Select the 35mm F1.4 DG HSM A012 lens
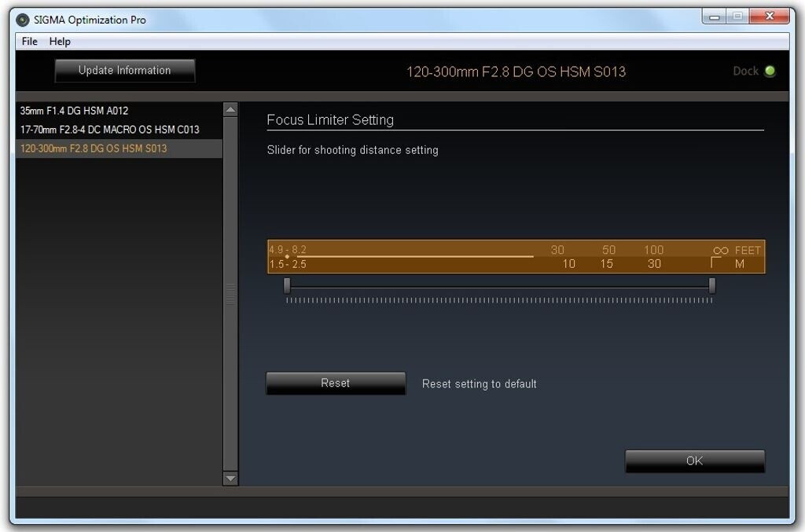The image size is (805, 532). tap(74, 111)
